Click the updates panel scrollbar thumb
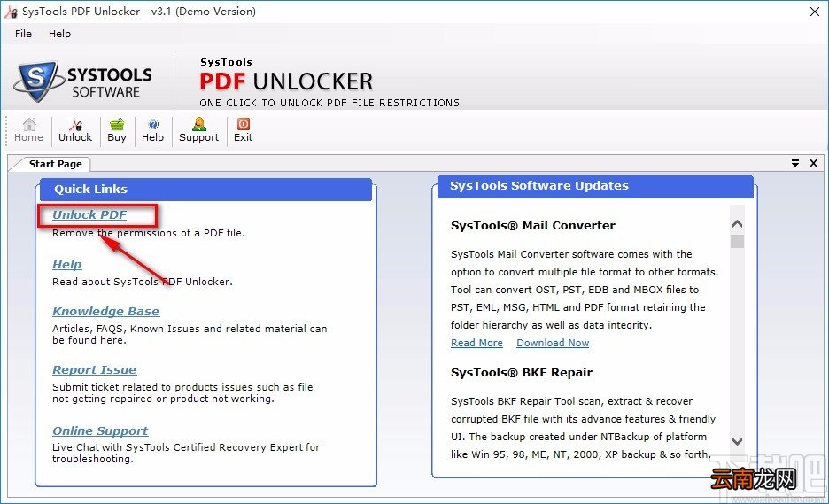Viewport: 829px width, 504px height. click(737, 241)
